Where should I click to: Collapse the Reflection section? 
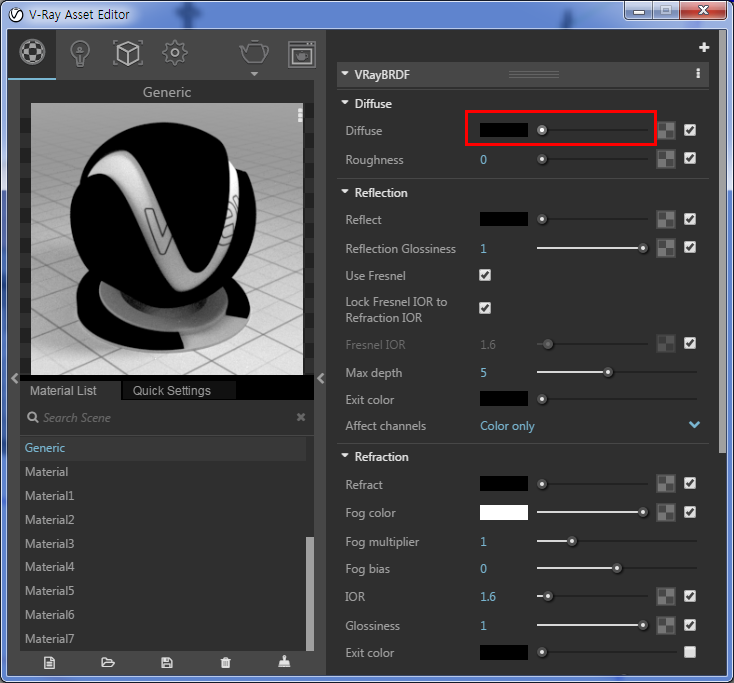[x=345, y=191]
